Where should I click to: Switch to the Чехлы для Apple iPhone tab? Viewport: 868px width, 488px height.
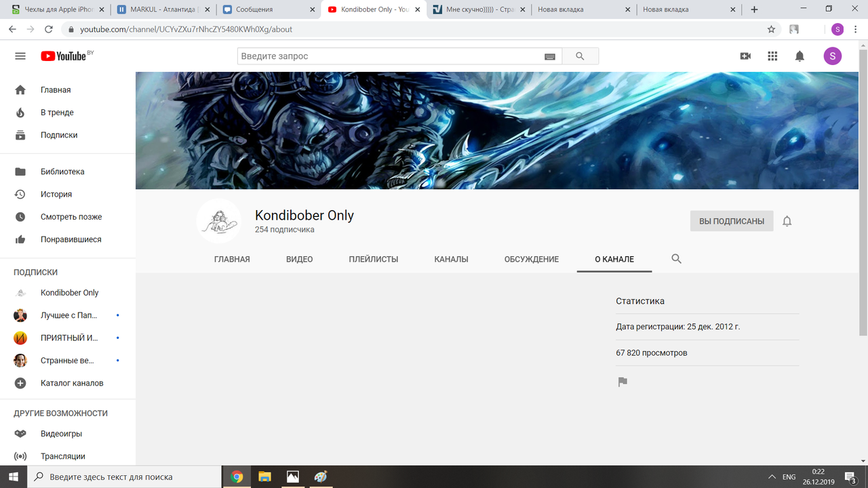[x=58, y=9]
